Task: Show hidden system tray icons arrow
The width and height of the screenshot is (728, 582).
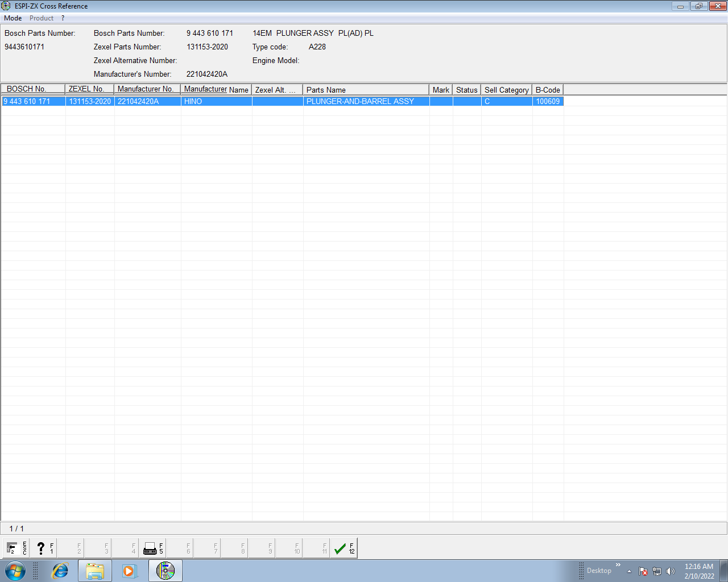Action: point(629,571)
